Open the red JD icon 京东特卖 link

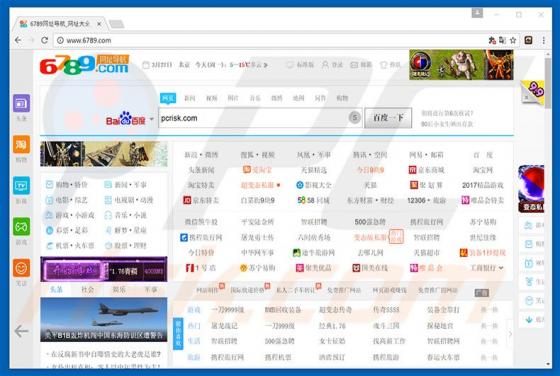point(201,200)
